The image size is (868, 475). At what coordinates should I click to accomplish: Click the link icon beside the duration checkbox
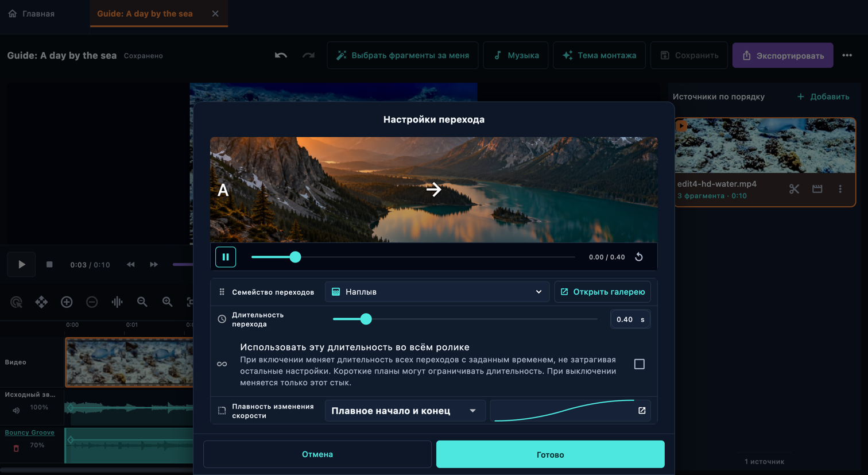pos(222,364)
